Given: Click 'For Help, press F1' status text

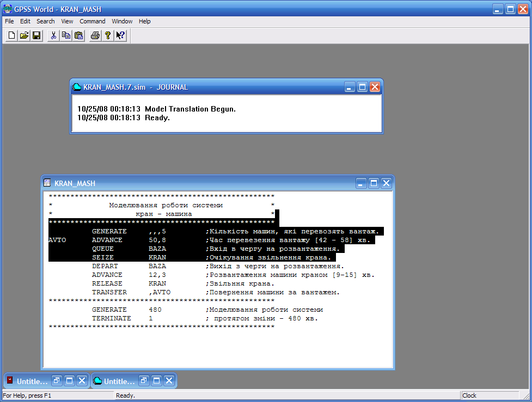Looking at the screenshot, I should 27,395.
